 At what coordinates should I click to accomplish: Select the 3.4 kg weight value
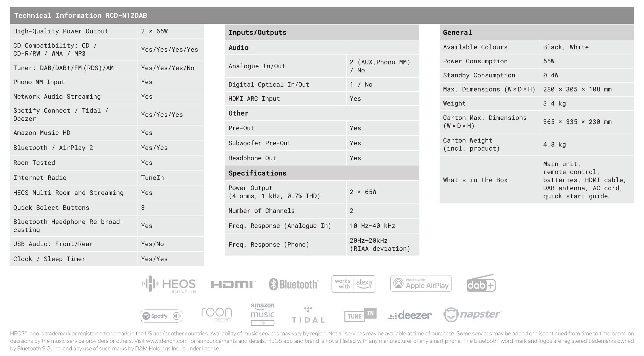tap(554, 104)
